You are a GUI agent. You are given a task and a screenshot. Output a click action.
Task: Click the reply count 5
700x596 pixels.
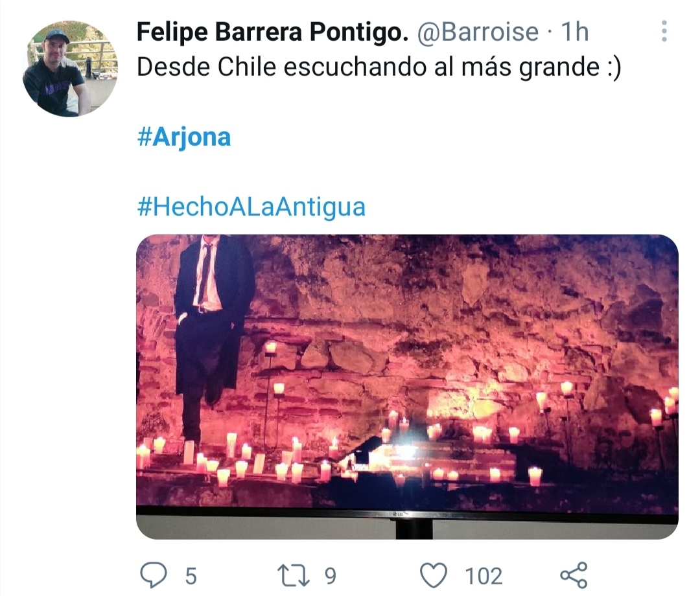coord(191,576)
